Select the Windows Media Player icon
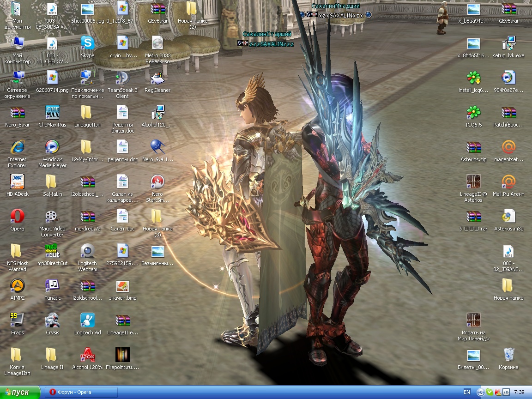 point(52,147)
